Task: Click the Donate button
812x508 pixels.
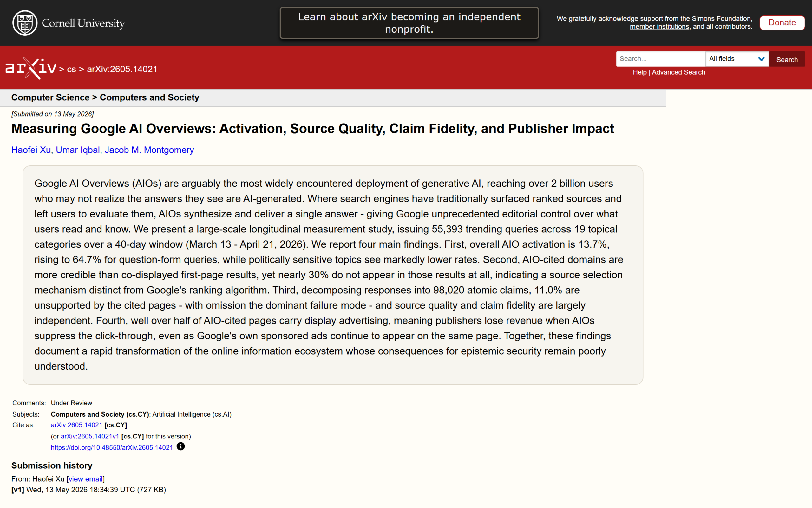Action: point(782,23)
